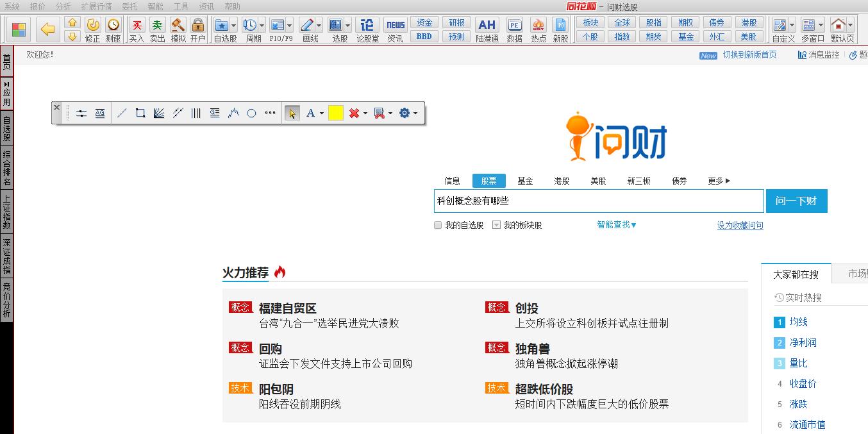Image resolution: width=868 pixels, height=434 pixels.
Task: Expand the 默认页 dropdown arrow
Action: tap(850, 26)
